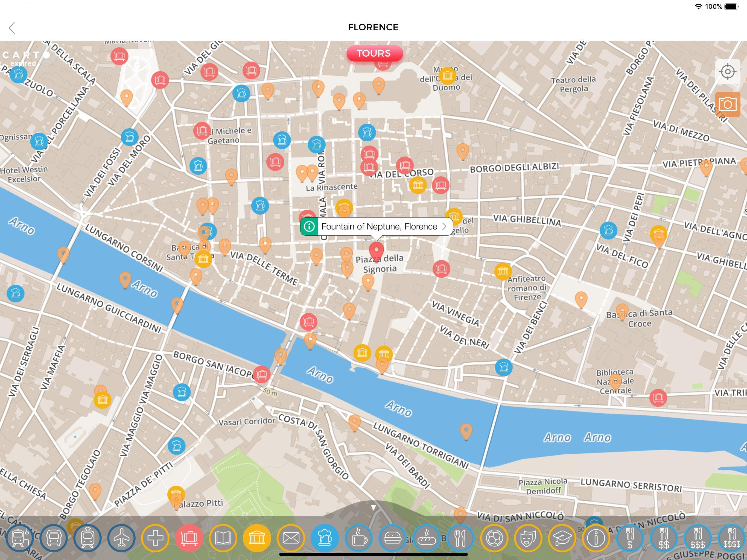Tap museum marker on the Basilica di Santa Trinita label
The width and height of the screenshot is (747, 560).
[x=203, y=259]
